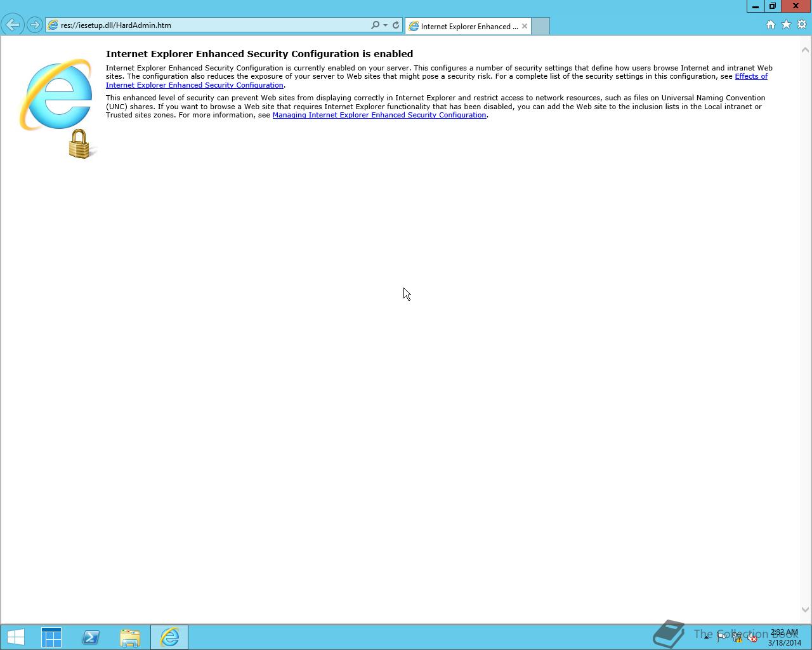Go back using the Back arrow button

[x=13, y=25]
